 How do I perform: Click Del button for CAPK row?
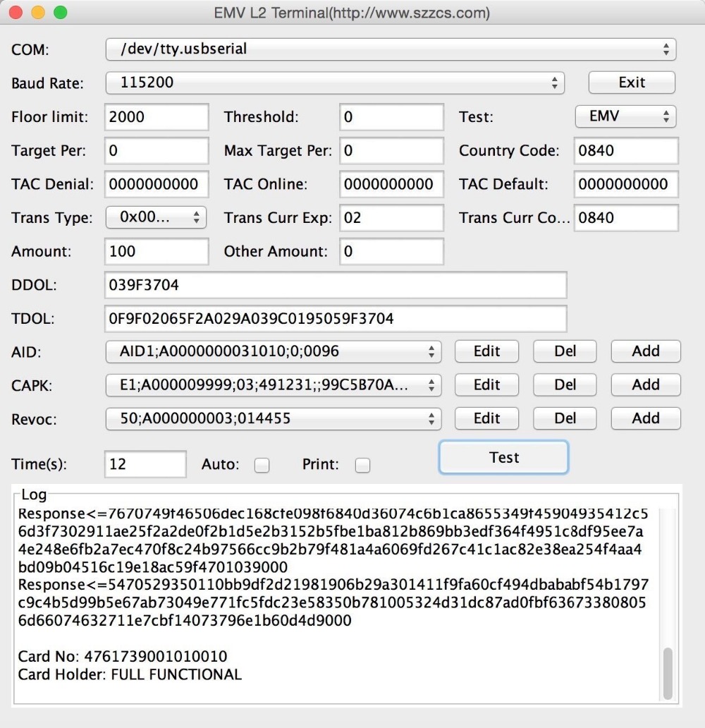tap(565, 385)
